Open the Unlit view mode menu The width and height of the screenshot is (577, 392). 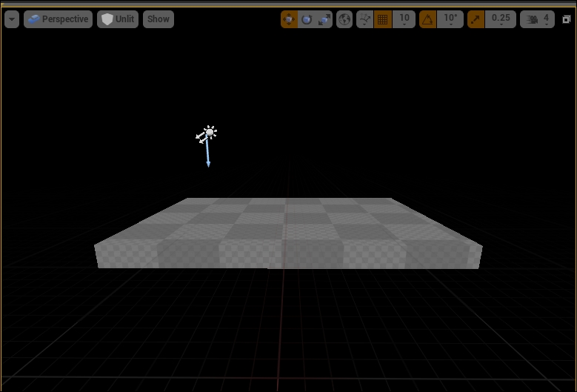coord(118,19)
